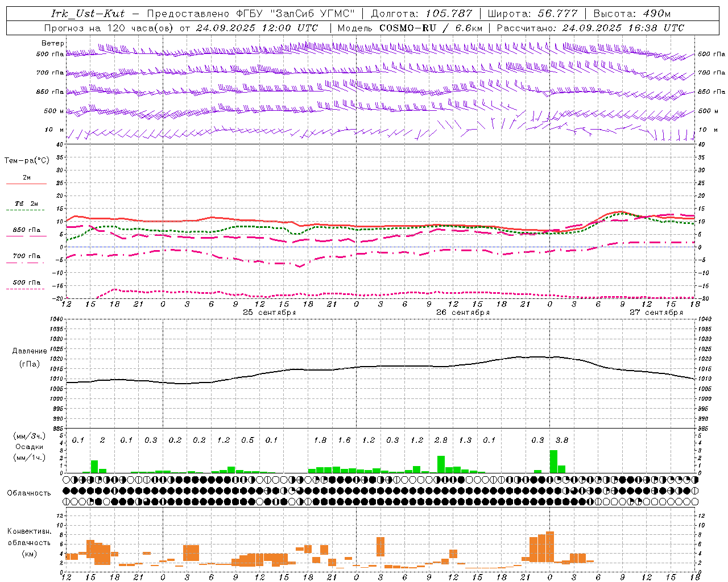Select forecast header 'Прогноз на 120 часа(ов)'
Image resolution: width=728 pixels, height=582 pixels.
coord(109,28)
